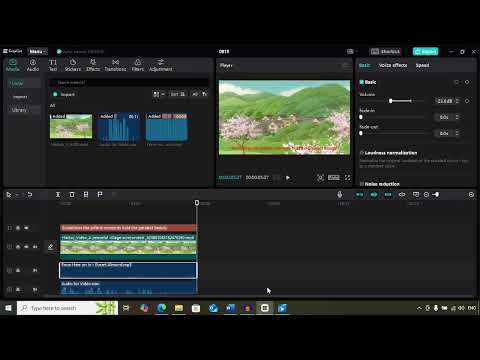Click the zoom to fit timeline icon at far right
Viewport: 480px width, 360px height.
(471, 195)
